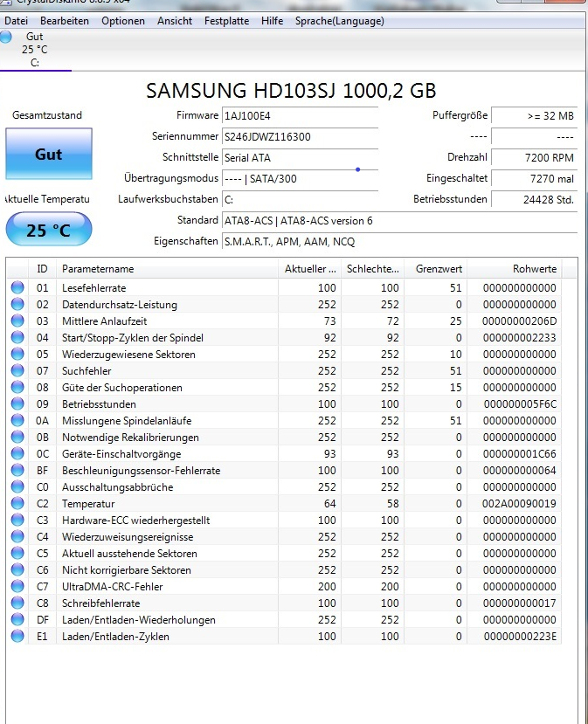Click the status icon for Güte der Suchoperationen
This screenshot has width=588, height=724.
[17, 388]
